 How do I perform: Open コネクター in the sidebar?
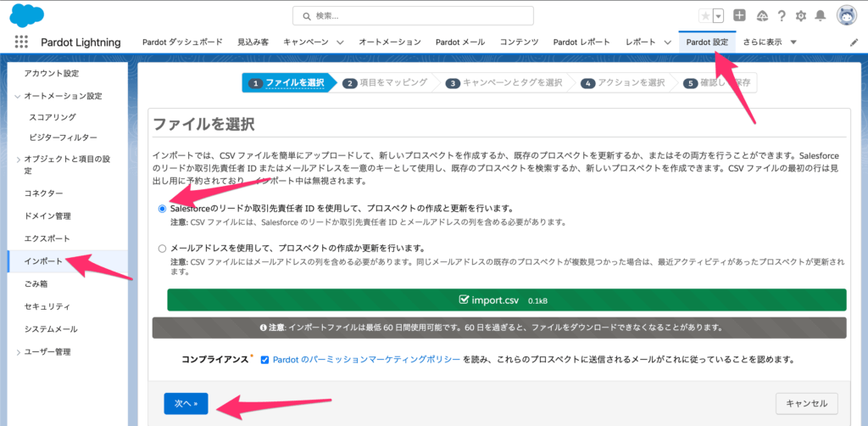[x=43, y=193]
